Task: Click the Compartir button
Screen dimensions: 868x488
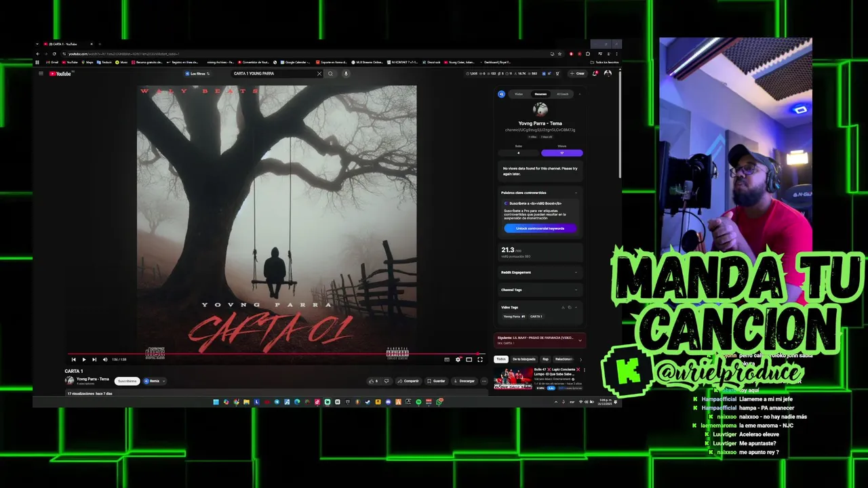Action: click(408, 381)
